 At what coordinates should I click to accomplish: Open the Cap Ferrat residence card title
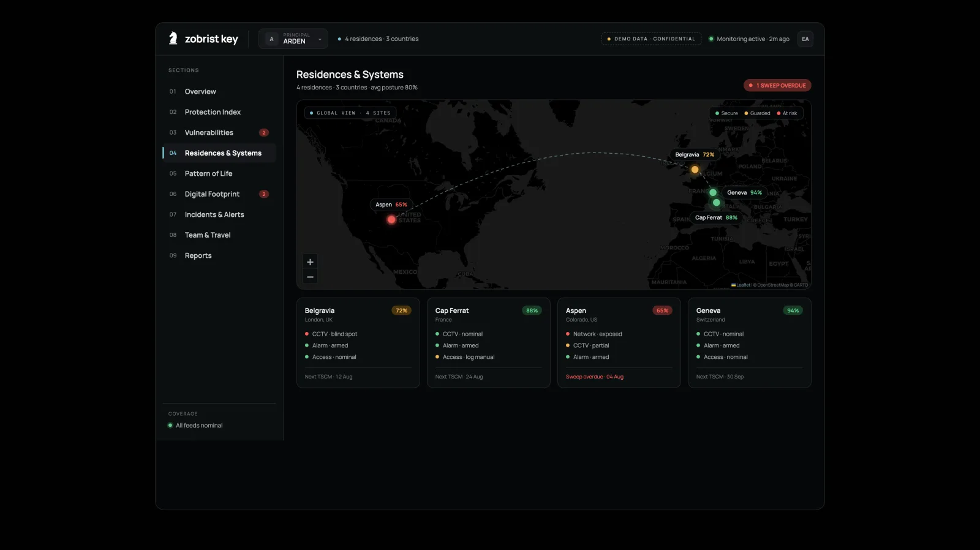[x=452, y=311]
